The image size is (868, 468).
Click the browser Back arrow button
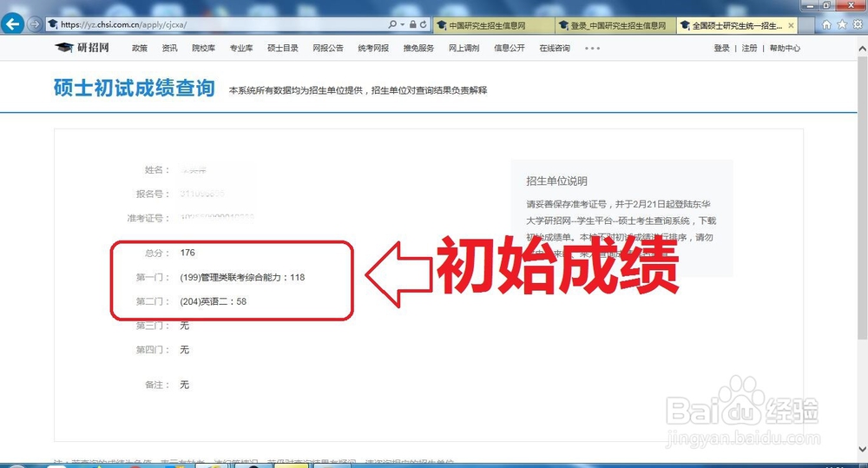click(x=12, y=24)
